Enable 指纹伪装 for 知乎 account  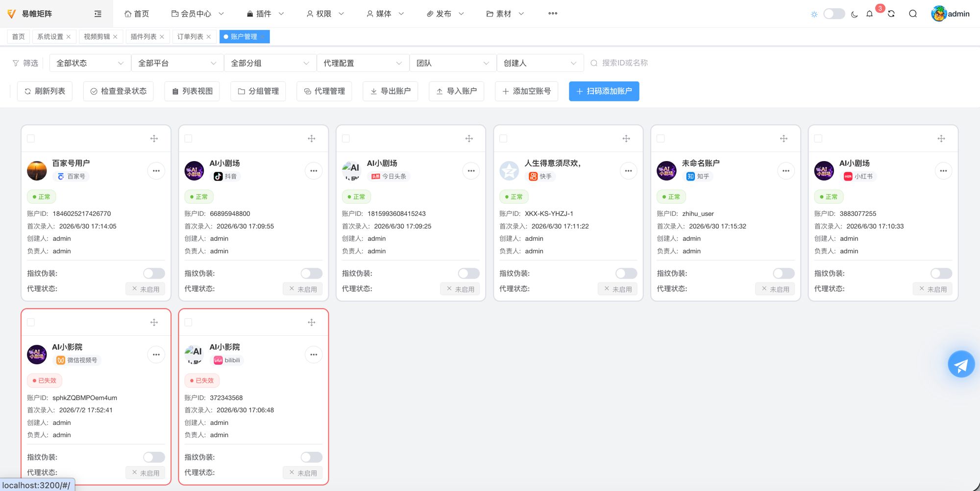[784, 273]
